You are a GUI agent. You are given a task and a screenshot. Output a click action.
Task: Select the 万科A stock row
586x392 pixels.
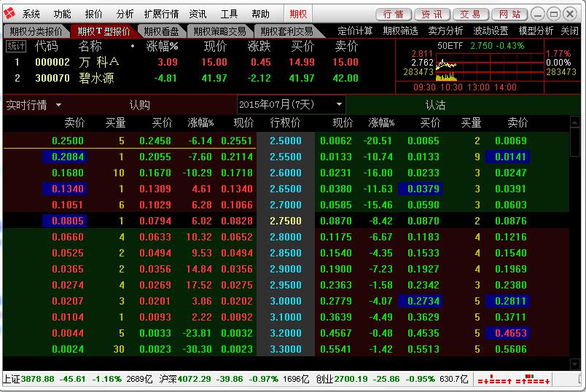(x=98, y=62)
